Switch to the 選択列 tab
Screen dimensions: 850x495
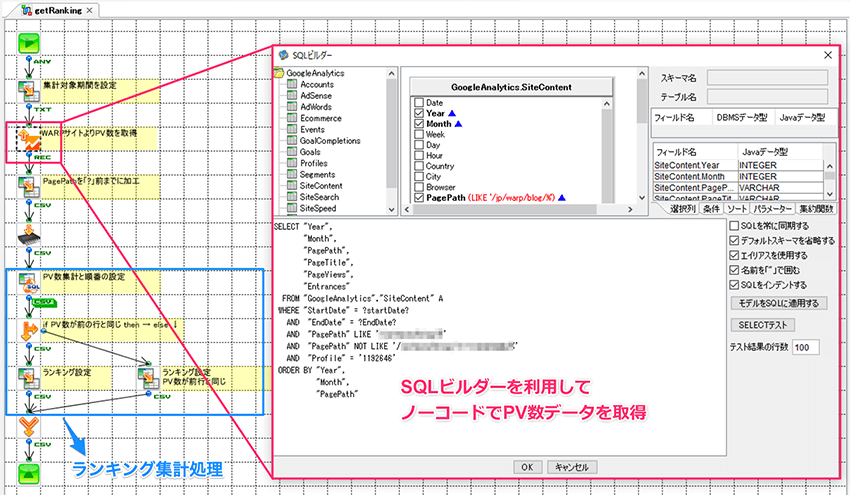coord(682,209)
